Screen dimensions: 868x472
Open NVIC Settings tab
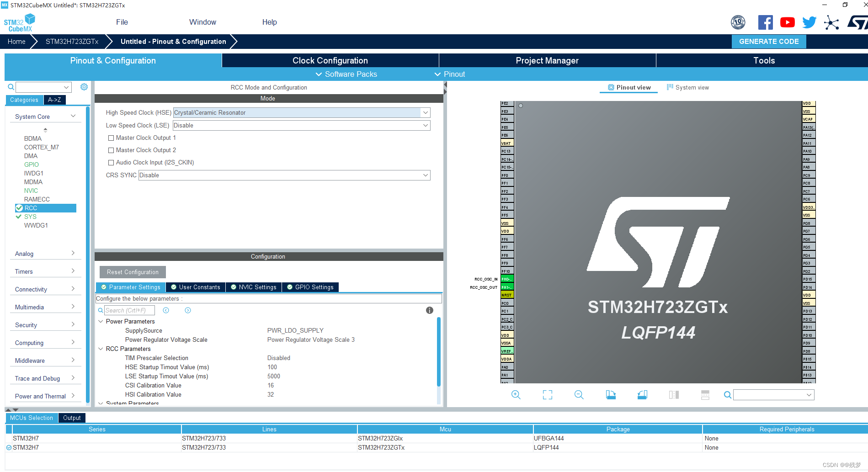(254, 287)
